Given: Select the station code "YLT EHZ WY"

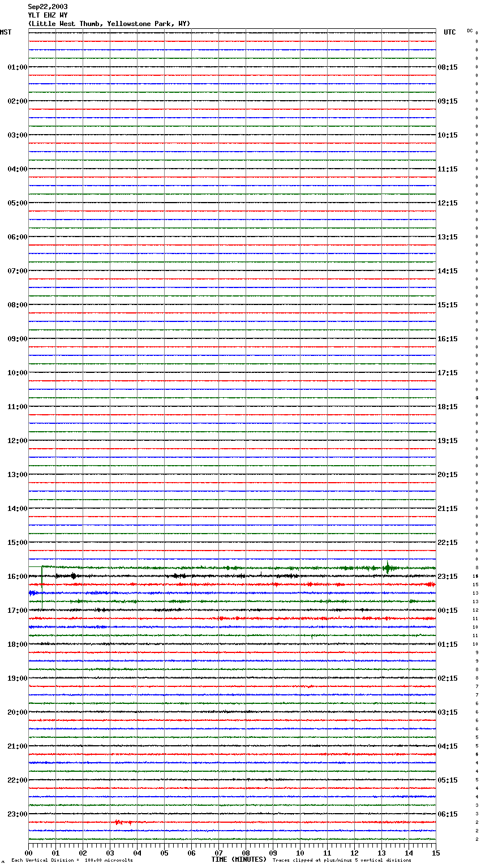Looking at the screenshot, I should click(x=48, y=15).
